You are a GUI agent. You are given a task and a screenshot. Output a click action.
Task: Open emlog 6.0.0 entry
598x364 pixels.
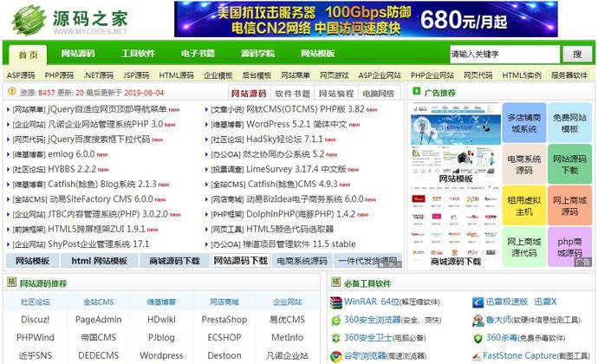pos(71,154)
